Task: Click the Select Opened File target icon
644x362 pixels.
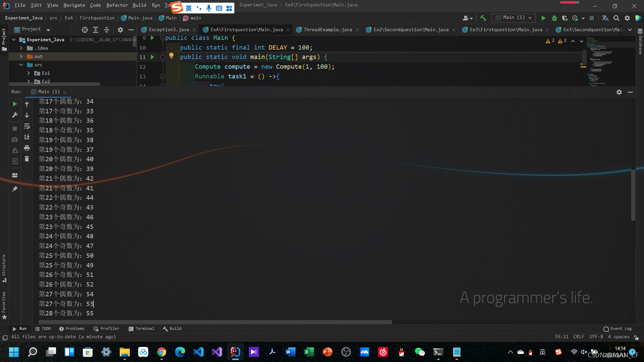Action: click(x=85, y=30)
